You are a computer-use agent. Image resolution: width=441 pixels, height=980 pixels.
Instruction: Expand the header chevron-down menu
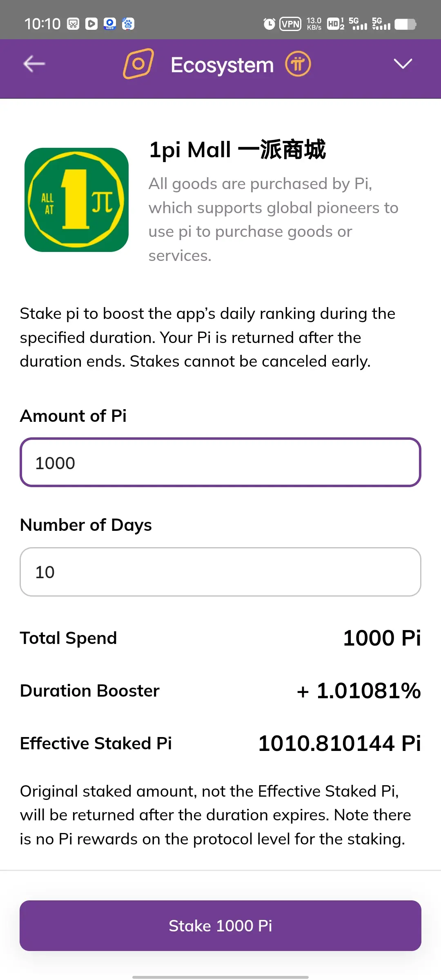(403, 64)
